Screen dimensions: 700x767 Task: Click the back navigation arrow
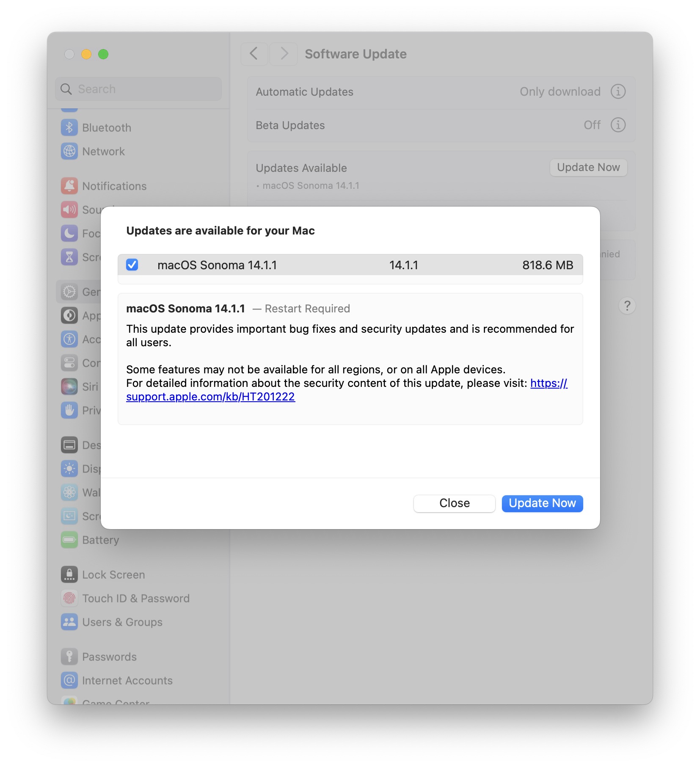click(254, 54)
